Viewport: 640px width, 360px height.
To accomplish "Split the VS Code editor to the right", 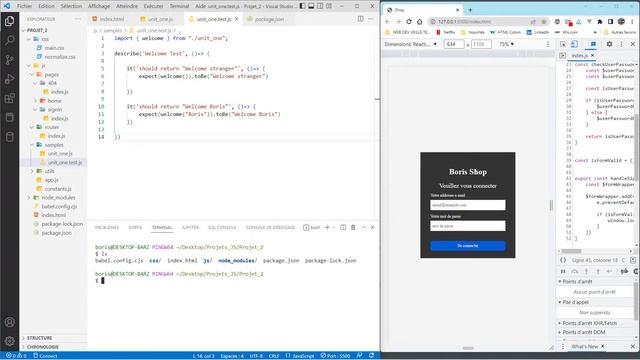I will coord(360,19).
